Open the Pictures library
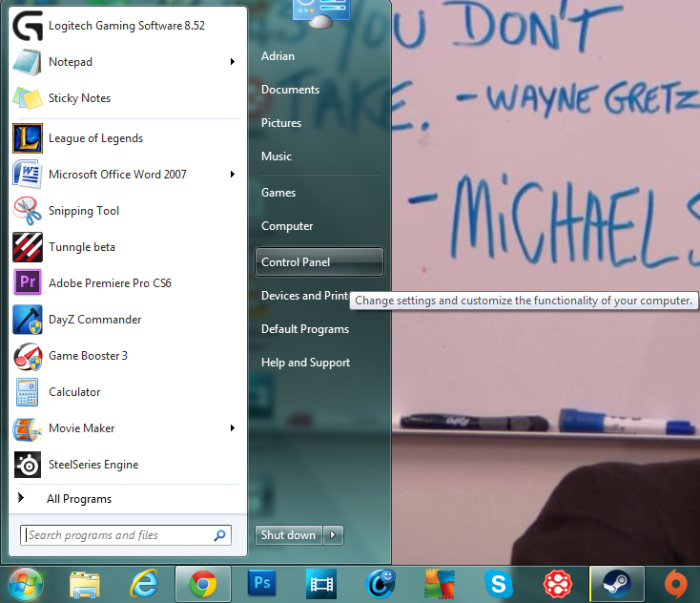Viewport: 700px width, 603px height. [281, 123]
